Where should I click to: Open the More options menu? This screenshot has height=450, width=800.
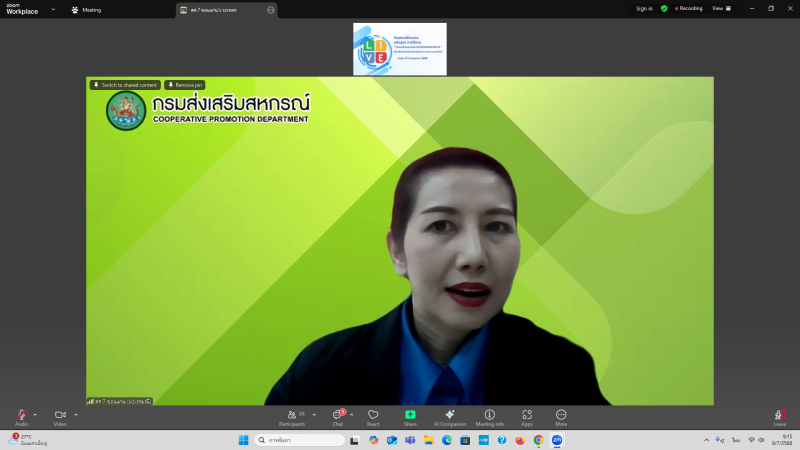[x=561, y=415]
